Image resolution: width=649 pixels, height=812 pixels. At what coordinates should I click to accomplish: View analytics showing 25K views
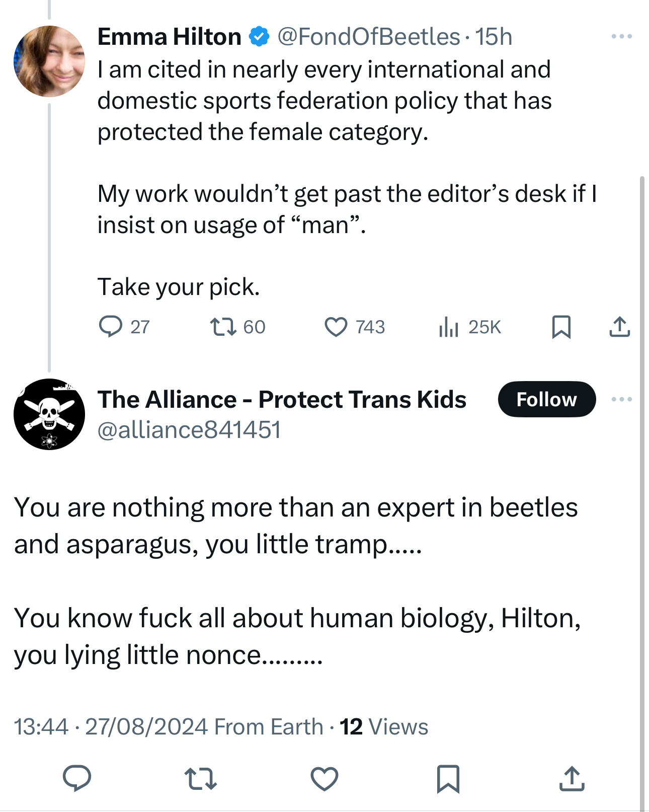448,327
